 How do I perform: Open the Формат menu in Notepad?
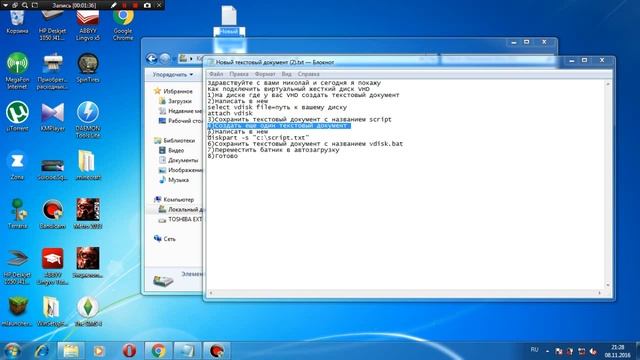(265, 74)
